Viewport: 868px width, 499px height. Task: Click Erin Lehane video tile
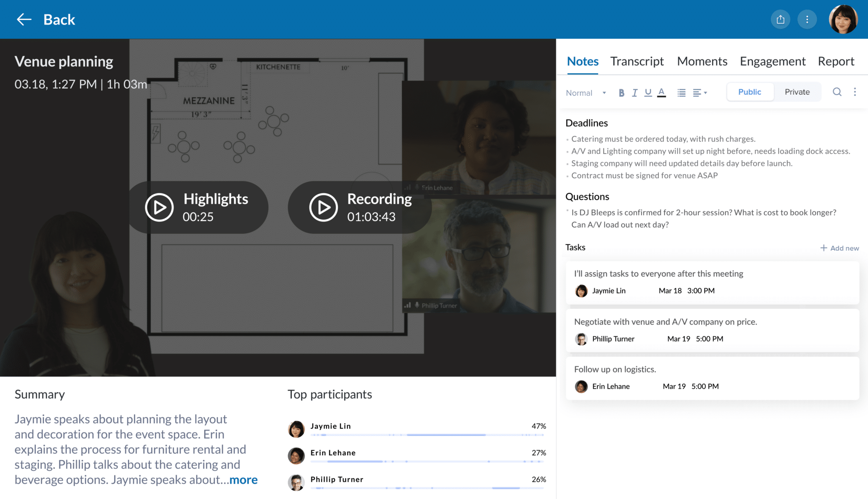pyautogui.click(x=479, y=138)
